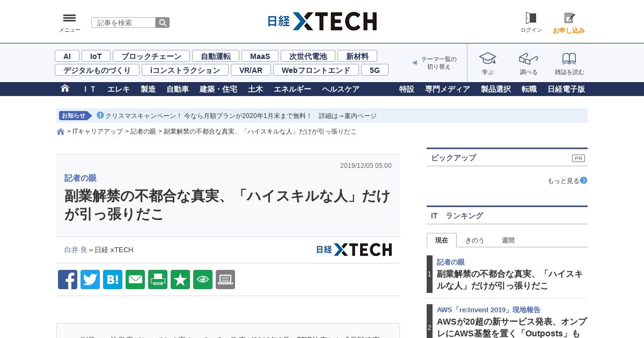644x338 pixels.
Task: Open the 日経電子版 navigation item
Action: [x=566, y=89]
